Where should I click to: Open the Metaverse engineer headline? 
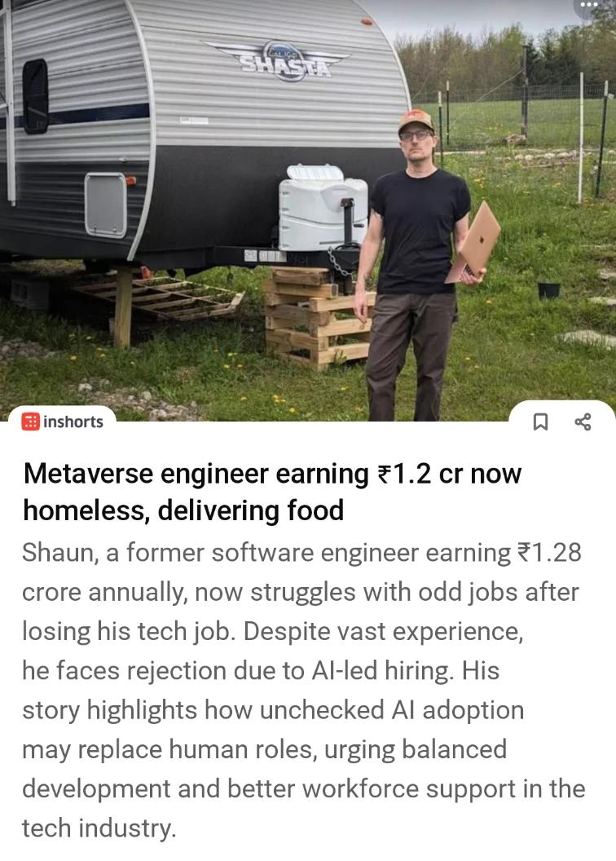click(272, 492)
